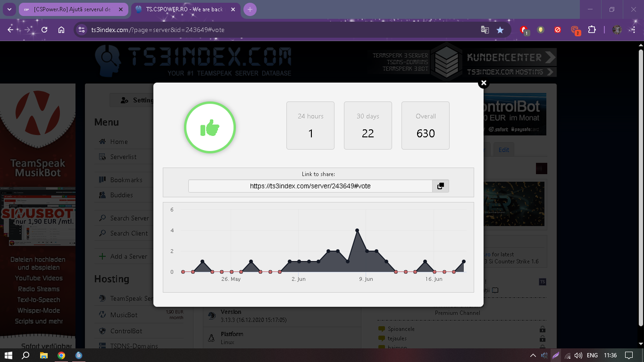The width and height of the screenshot is (644, 362).
Task: Click the '2. Jun' axis label
Action: [x=298, y=279]
